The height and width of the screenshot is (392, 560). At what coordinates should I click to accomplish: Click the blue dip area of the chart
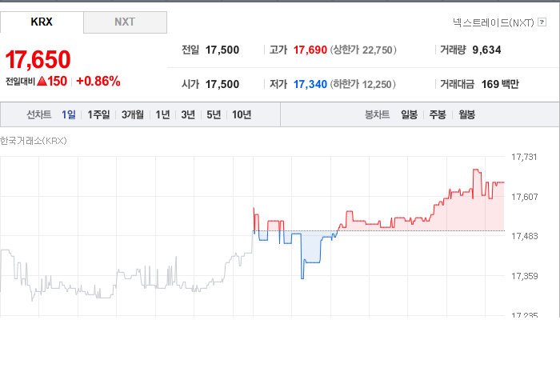(310, 246)
